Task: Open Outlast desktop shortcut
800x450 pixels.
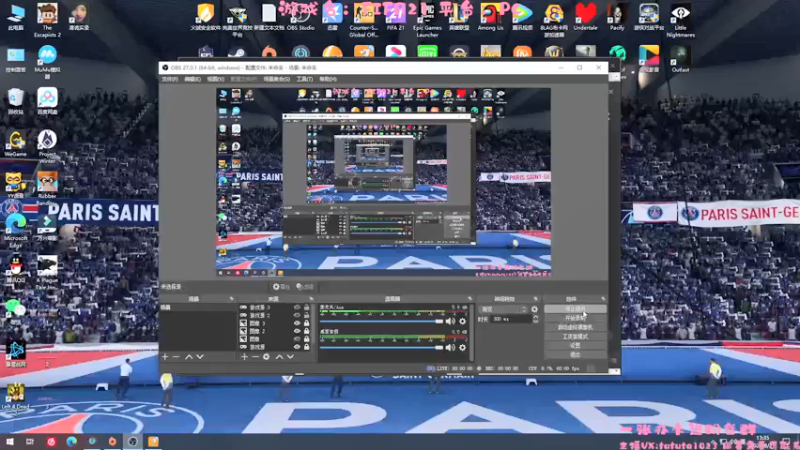Action: (x=680, y=59)
